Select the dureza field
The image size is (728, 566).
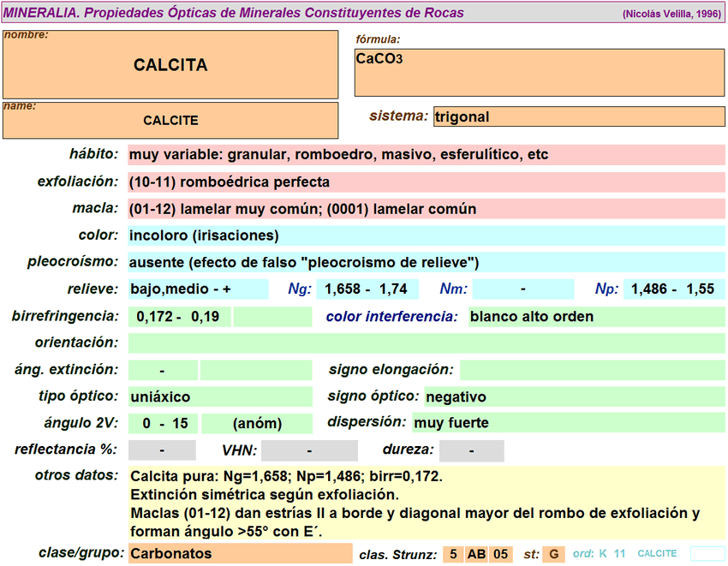click(x=472, y=450)
